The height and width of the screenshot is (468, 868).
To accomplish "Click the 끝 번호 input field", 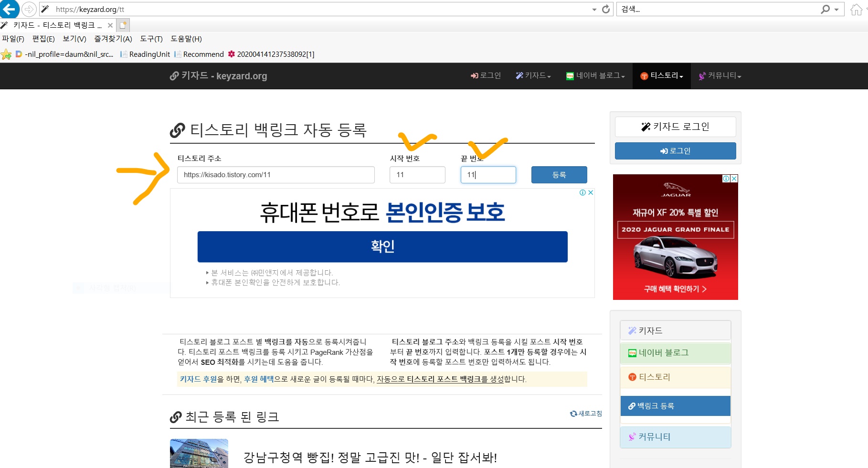I will click(x=488, y=175).
